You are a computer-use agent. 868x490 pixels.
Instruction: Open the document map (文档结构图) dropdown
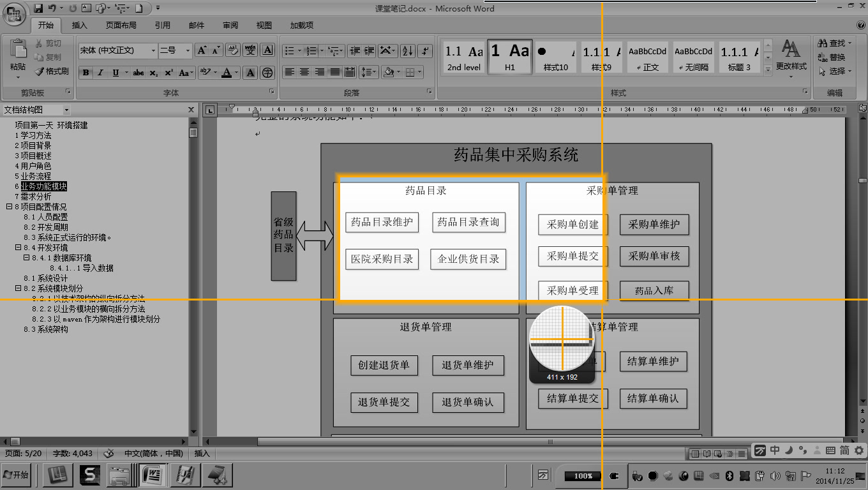[66, 110]
